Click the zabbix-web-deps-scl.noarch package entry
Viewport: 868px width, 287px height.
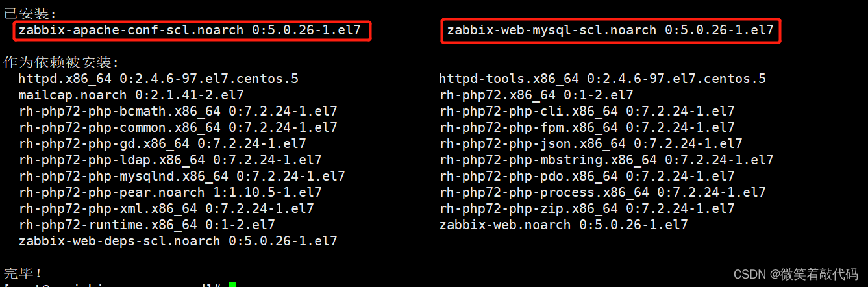click(x=178, y=242)
